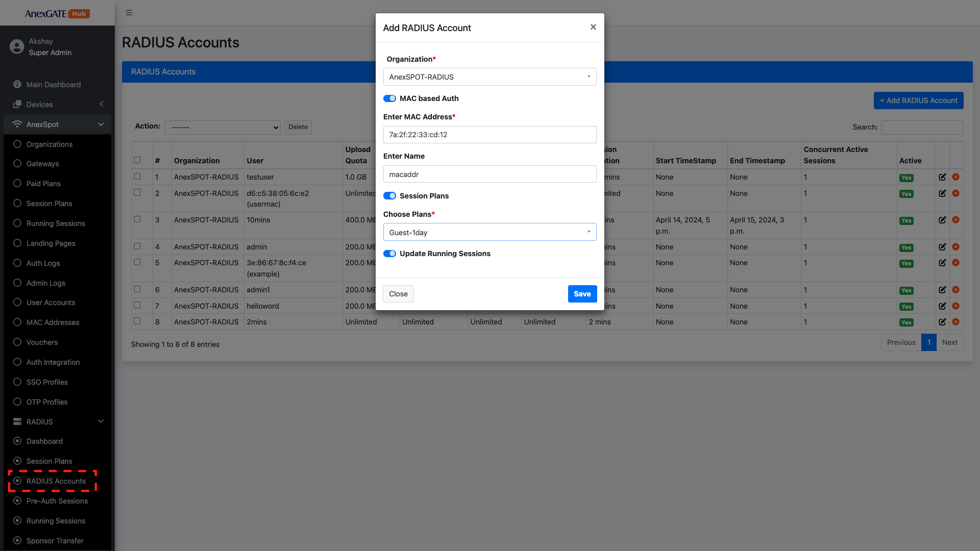Click the Main Dashboard sidebar icon
980x551 pixels.
coord(17,85)
